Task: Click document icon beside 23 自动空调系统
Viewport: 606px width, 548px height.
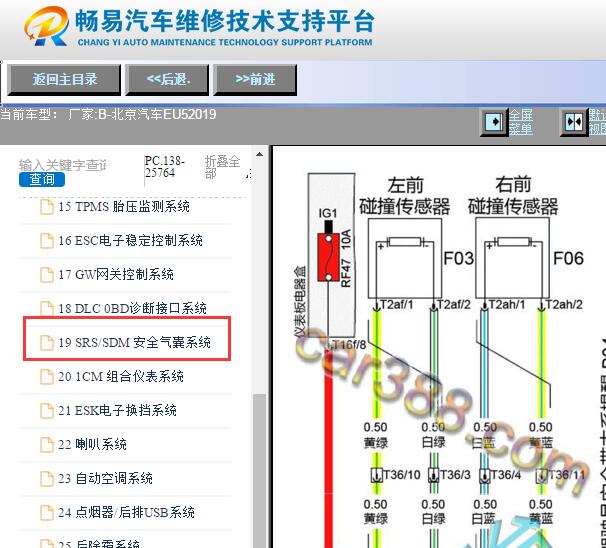Action: (x=47, y=479)
